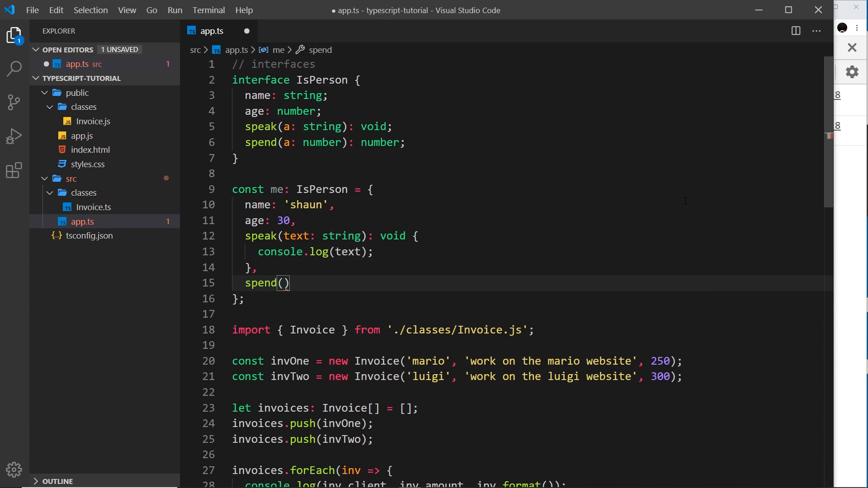Collapse the public folder
Viewport: 868px width, 488px height.
[44, 93]
